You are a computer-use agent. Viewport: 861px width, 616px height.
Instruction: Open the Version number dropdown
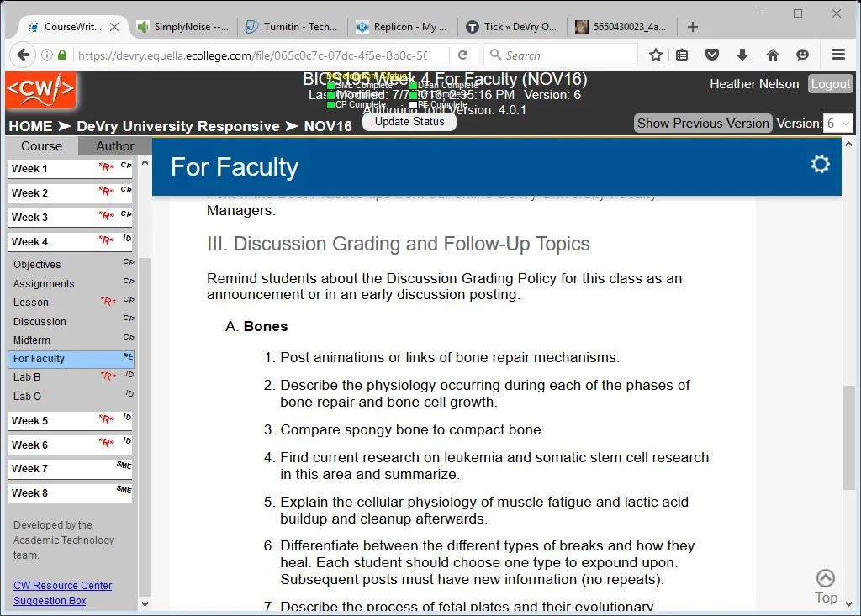[838, 124]
